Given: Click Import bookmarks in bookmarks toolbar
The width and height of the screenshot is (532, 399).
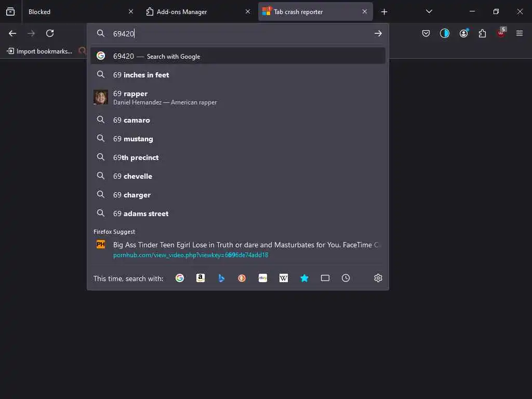Looking at the screenshot, I should pos(39,51).
